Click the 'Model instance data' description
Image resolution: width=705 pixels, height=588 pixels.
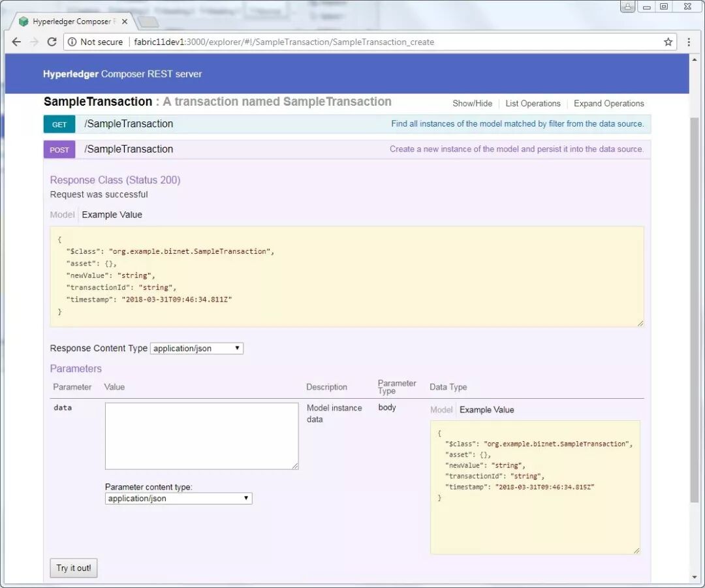tap(334, 414)
